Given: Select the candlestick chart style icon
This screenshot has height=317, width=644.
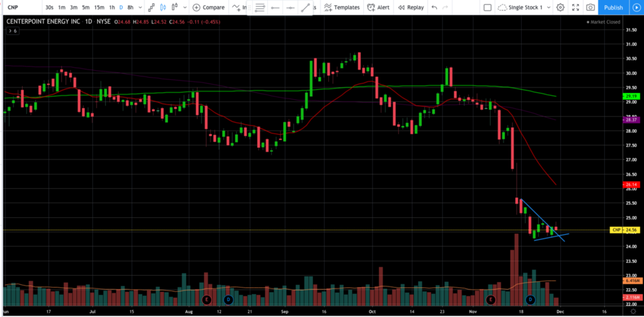Looking at the screenshot, I should 163,8.
